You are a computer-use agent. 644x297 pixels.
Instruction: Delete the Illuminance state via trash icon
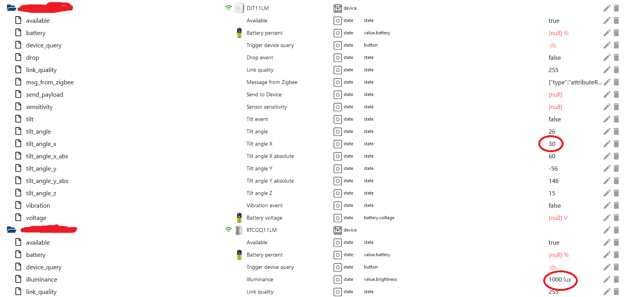tap(616, 279)
